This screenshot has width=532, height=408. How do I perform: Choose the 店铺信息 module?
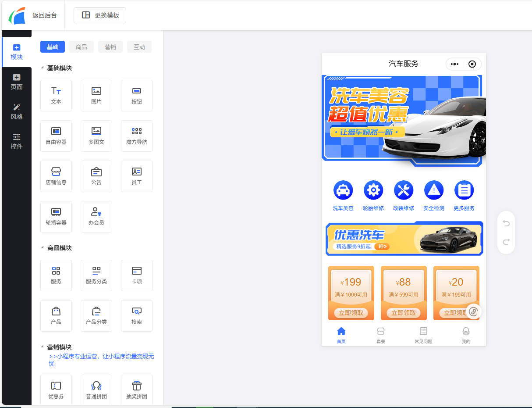(x=56, y=176)
